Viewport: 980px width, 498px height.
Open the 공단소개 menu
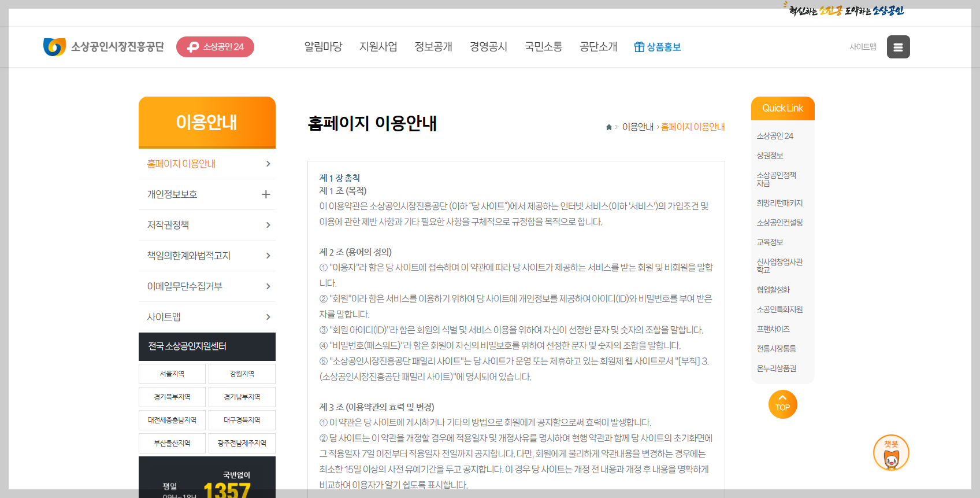click(598, 47)
